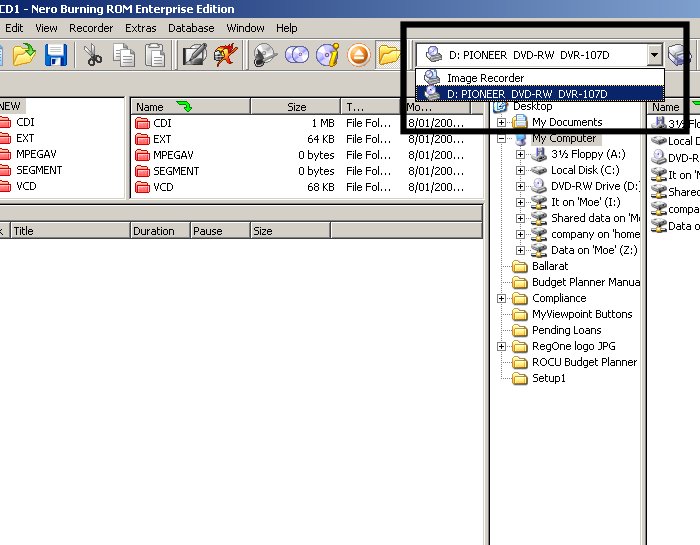
Task: Select the ROCU Budget Planner folder
Action: [x=584, y=362]
